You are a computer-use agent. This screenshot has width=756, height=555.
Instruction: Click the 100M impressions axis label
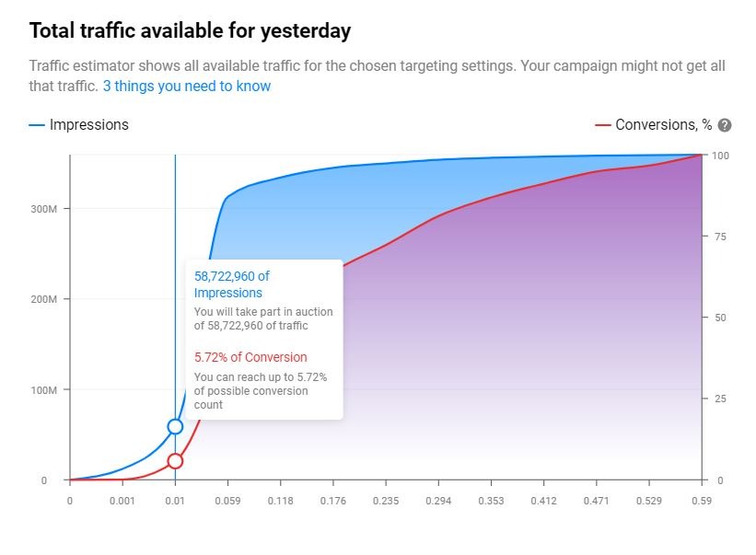pyautogui.click(x=42, y=390)
